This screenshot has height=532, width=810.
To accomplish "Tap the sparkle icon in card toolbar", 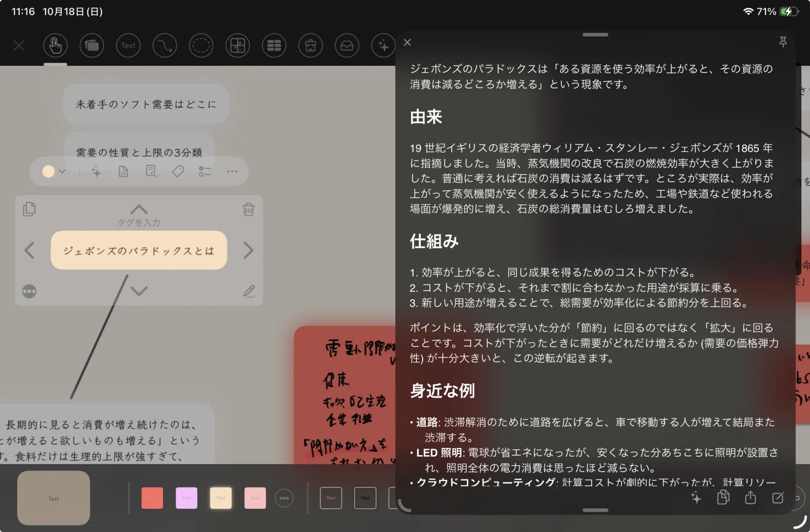I will (96, 172).
